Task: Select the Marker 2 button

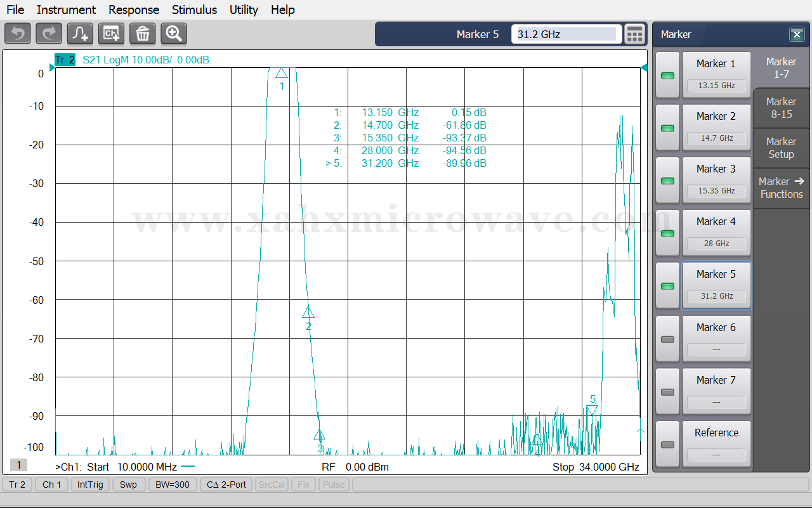Action: pos(716,127)
